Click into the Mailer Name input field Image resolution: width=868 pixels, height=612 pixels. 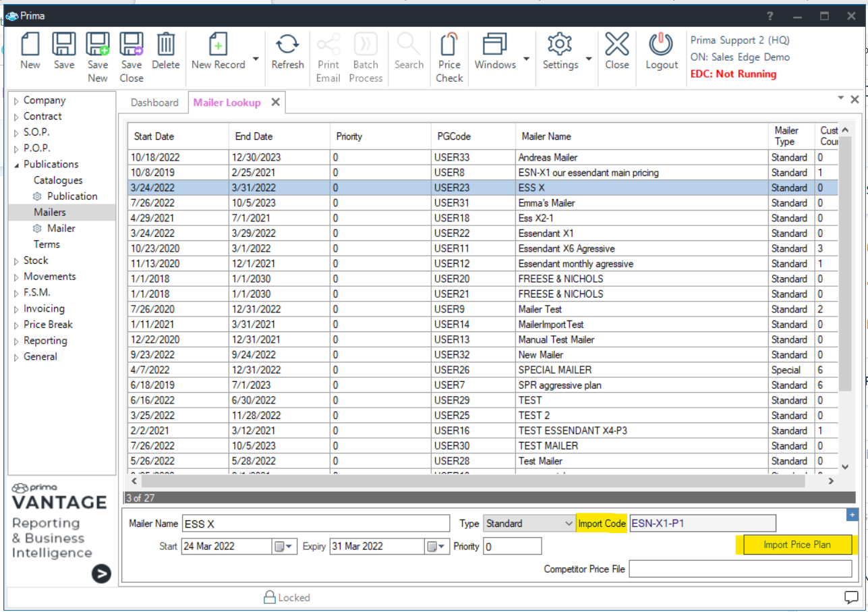pyautogui.click(x=316, y=524)
